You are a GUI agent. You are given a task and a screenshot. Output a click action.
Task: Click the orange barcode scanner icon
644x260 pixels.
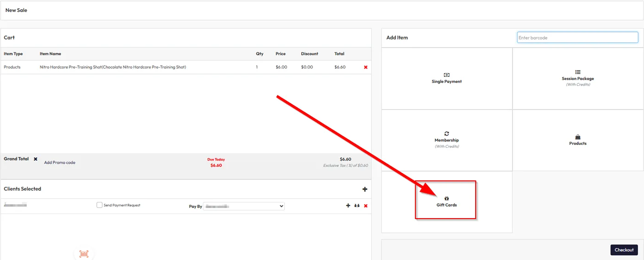click(84, 254)
